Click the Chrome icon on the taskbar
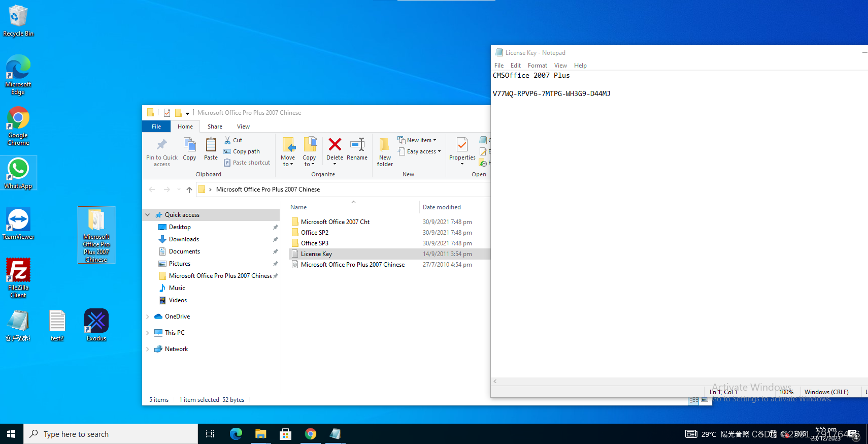868x444 pixels. [311, 434]
